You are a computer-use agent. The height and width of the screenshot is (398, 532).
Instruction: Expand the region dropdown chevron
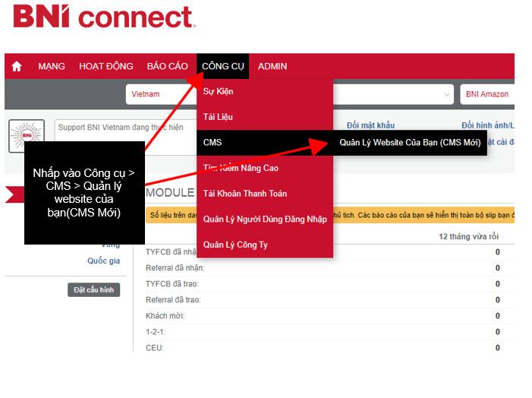[x=447, y=95]
